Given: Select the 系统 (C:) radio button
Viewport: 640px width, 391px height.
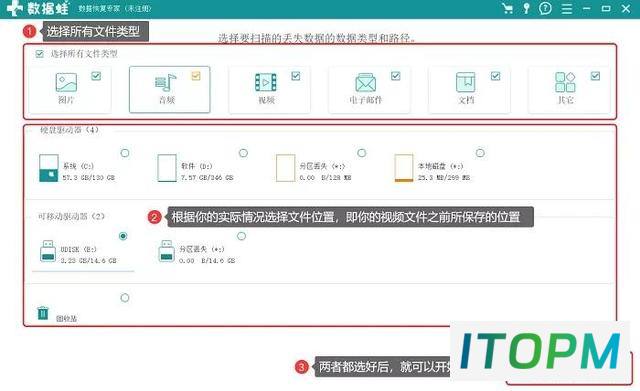Looking at the screenshot, I should click(x=125, y=153).
